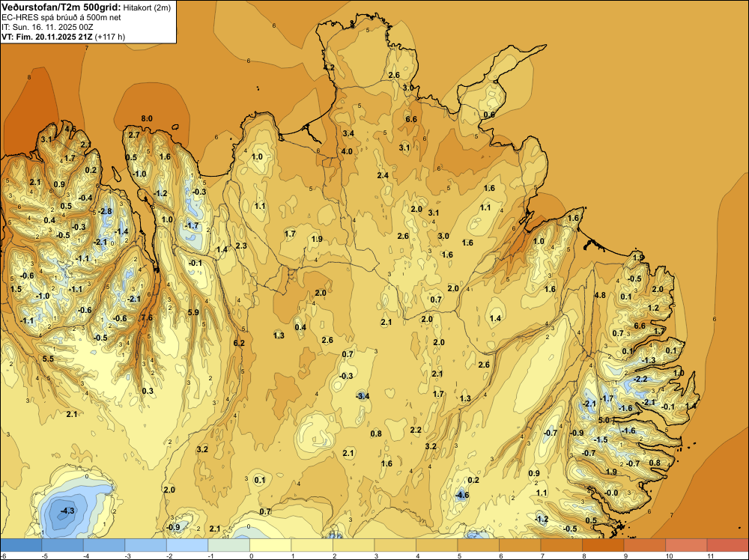Click the 4.0 temperature label

347,151
